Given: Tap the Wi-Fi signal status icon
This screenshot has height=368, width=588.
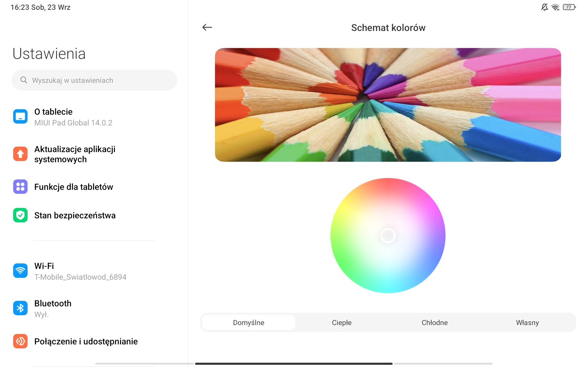Looking at the screenshot, I should pos(555,7).
